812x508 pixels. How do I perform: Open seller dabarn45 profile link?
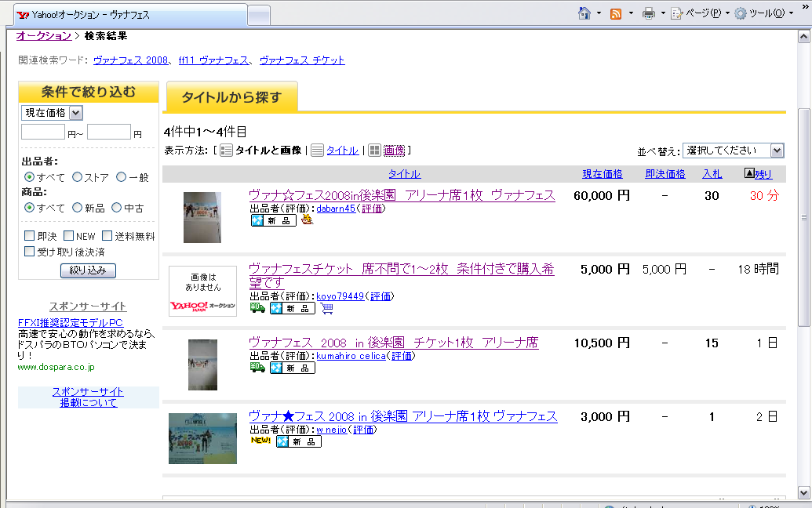point(336,209)
